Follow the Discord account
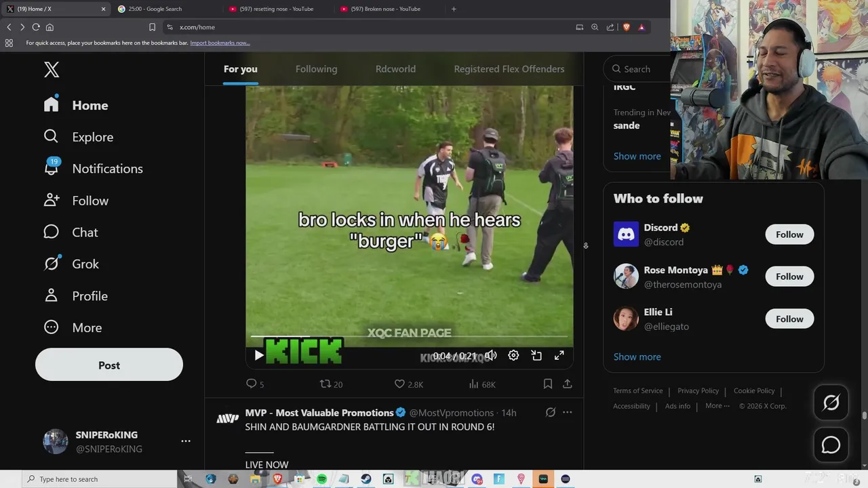 pos(789,235)
